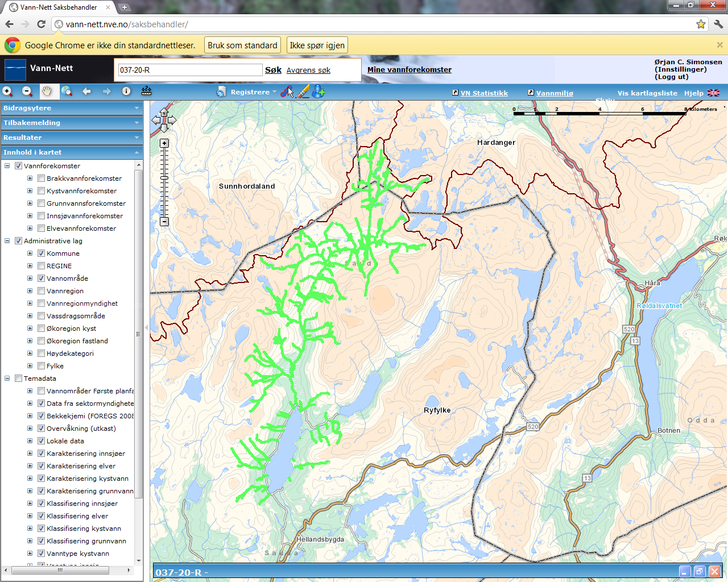
Task: Click the full extent globe zoom icon
Action: click(x=67, y=91)
